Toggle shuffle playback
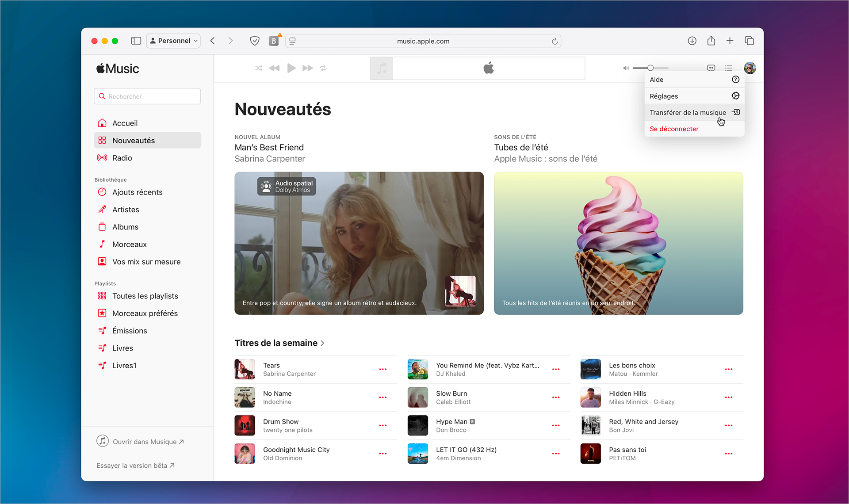 (259, 68)
